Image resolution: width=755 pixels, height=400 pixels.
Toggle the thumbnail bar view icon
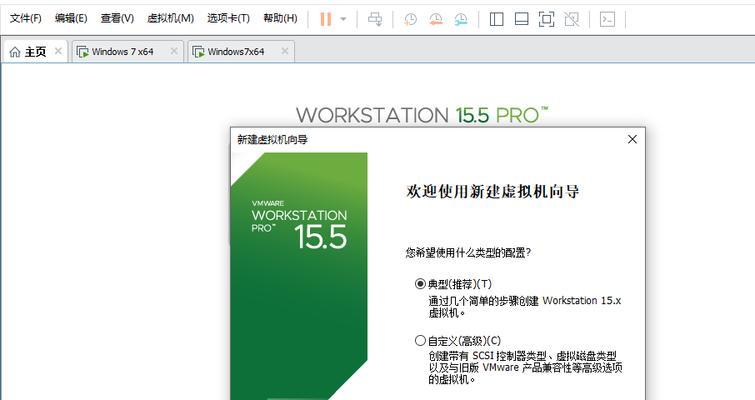[521, 19]
